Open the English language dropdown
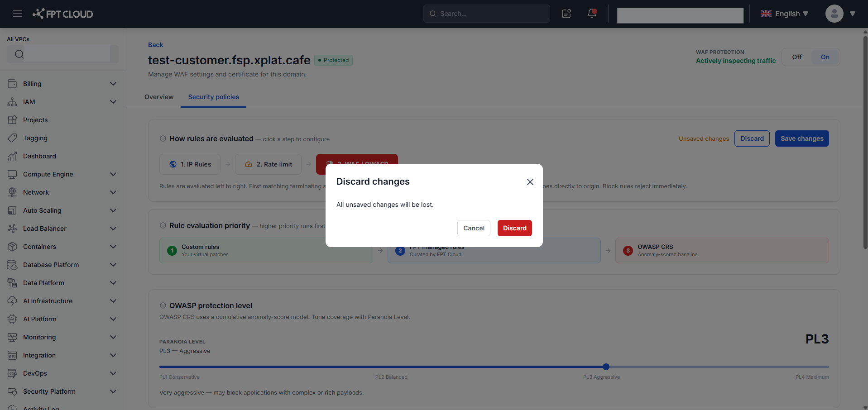The image size is (868, 410). pos(784,14)
